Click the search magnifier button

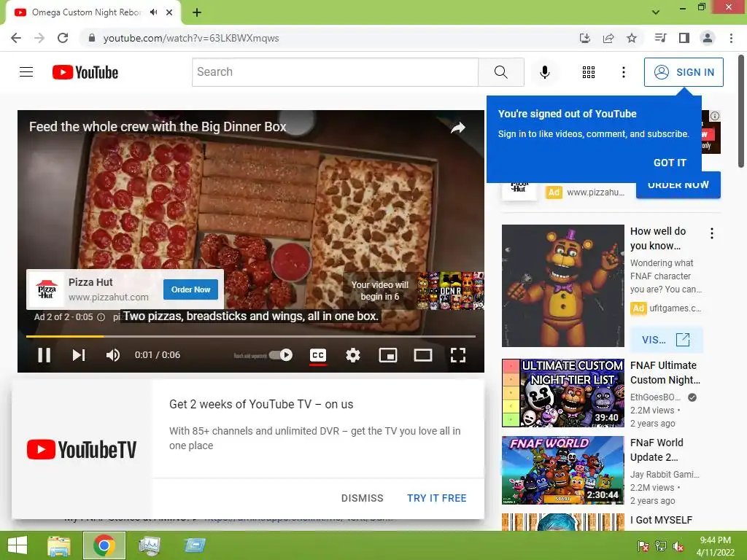coord(500,72)
